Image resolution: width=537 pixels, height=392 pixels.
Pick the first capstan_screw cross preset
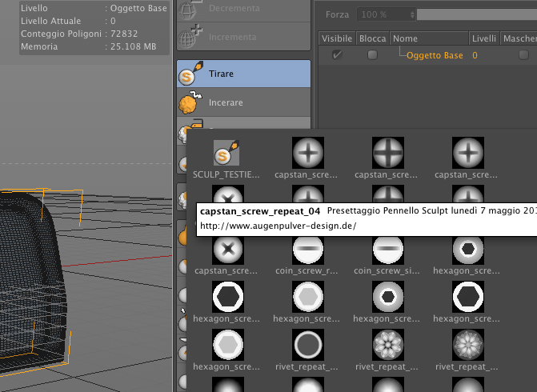(308, 153)
